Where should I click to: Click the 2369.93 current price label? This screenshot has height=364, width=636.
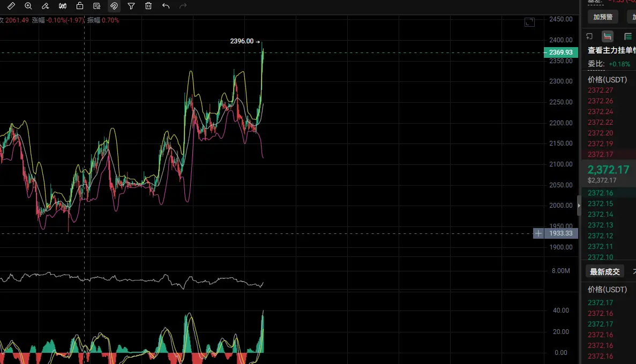[561, 52]
